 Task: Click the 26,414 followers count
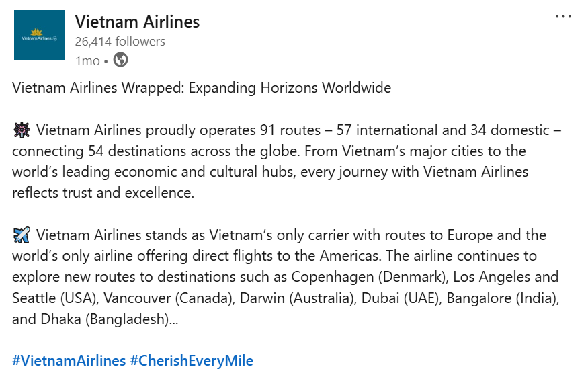point(120,41)
